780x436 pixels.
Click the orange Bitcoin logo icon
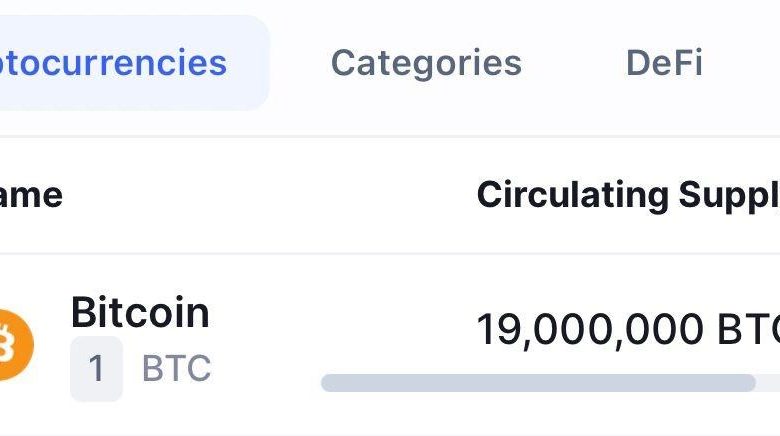[x=14, y=345]
